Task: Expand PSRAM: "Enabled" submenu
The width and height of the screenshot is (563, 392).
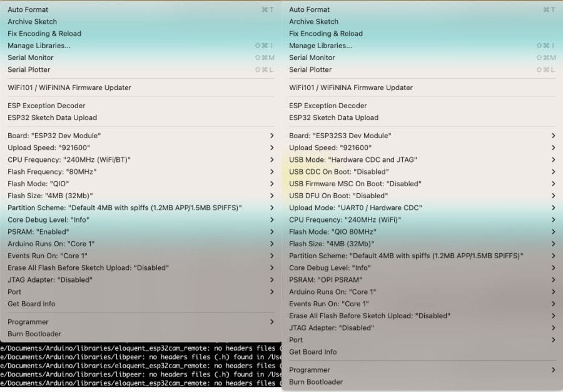Action: (x=141, y=232)
